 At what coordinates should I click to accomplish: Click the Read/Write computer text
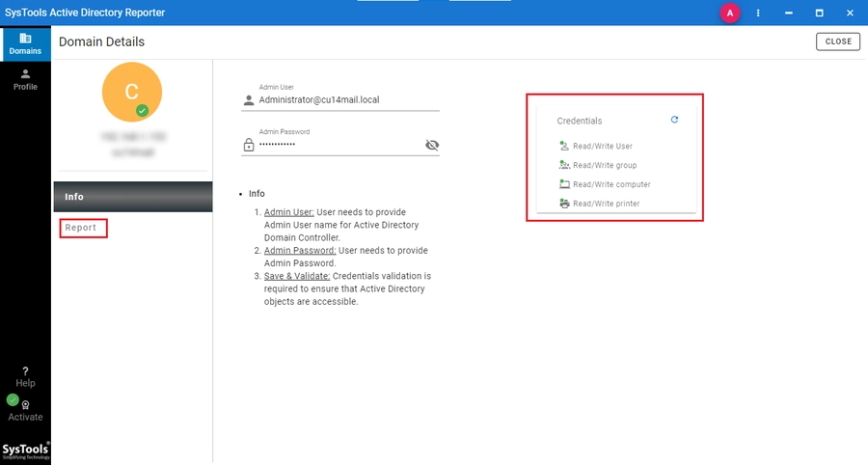611,184
